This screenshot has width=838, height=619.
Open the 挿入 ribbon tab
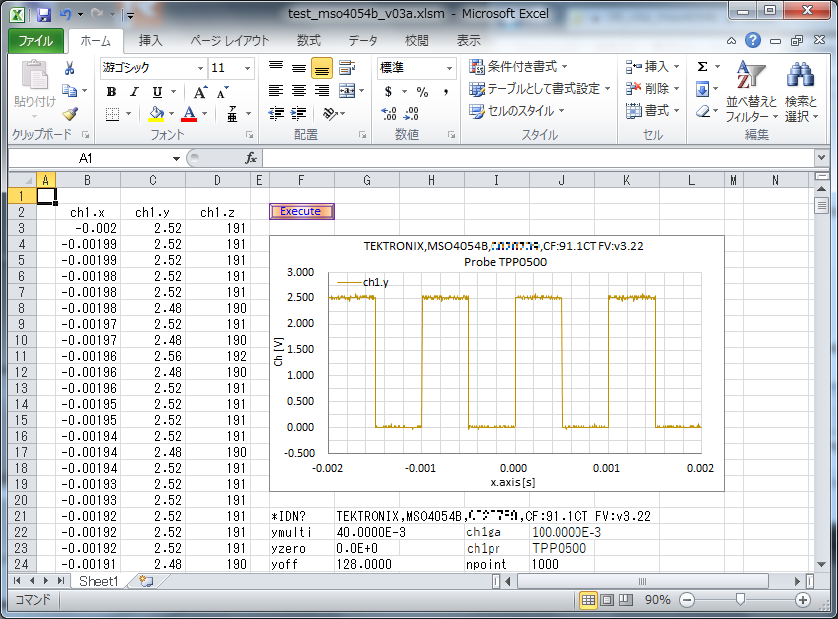tap(151, 41)
